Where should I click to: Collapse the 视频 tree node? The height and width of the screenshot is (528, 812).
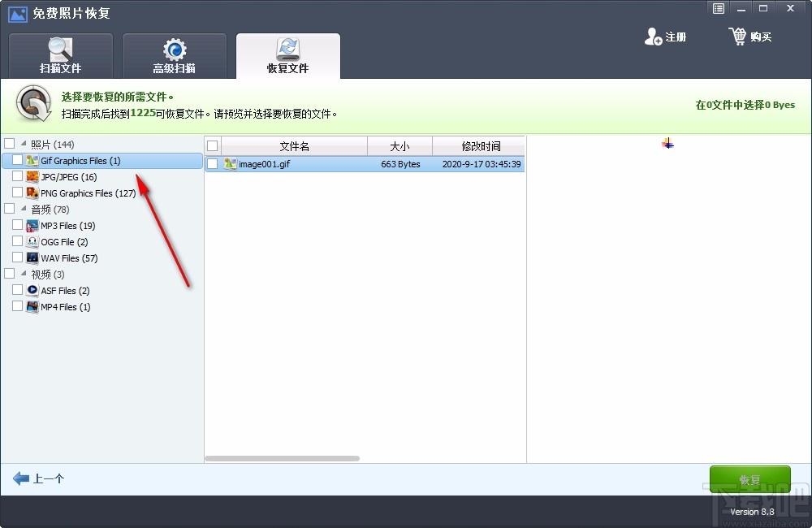(x=24, y=273)
